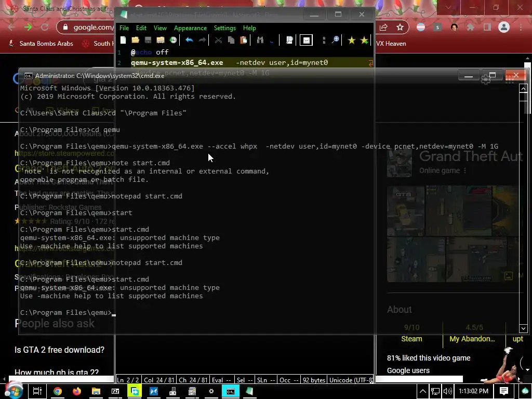Click the Open file folder icon in Notepad2
532x399 pixels.
tap(136, 40)
